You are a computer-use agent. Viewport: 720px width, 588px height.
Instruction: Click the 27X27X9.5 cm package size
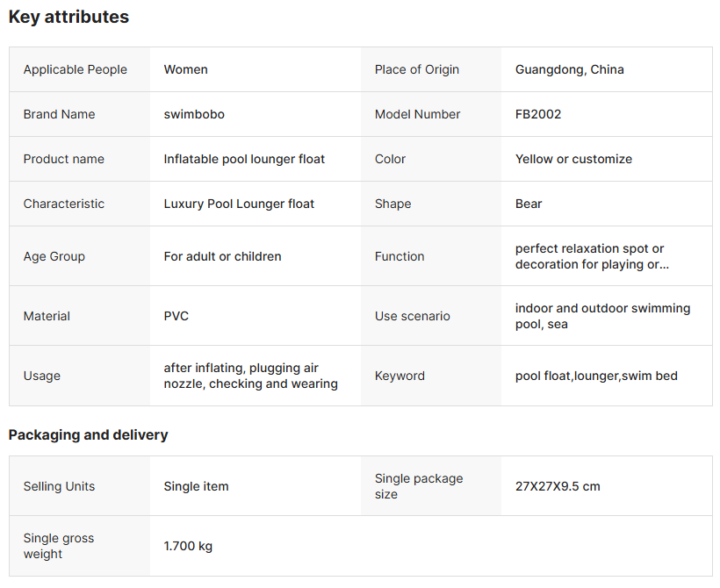point(558,486)
